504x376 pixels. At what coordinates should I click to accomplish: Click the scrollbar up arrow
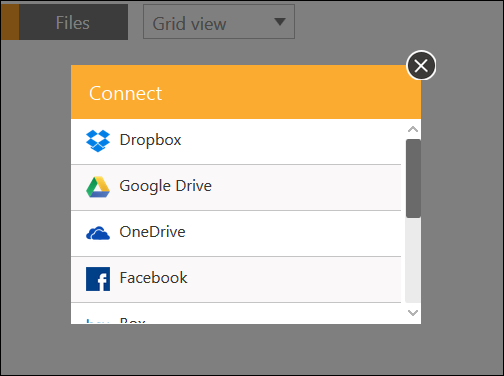[x=413, y=129]
